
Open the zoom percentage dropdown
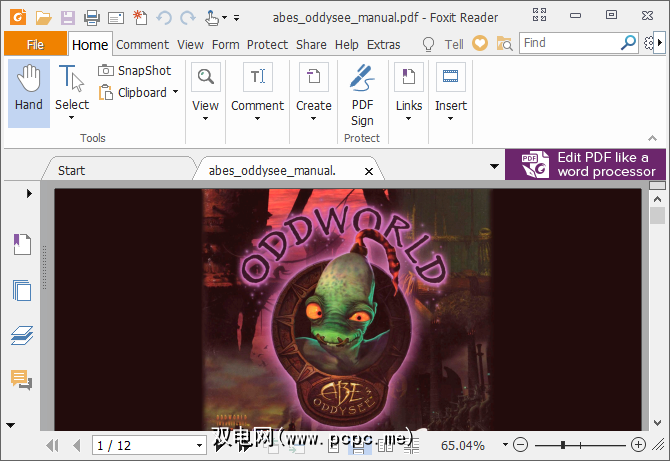505,445
